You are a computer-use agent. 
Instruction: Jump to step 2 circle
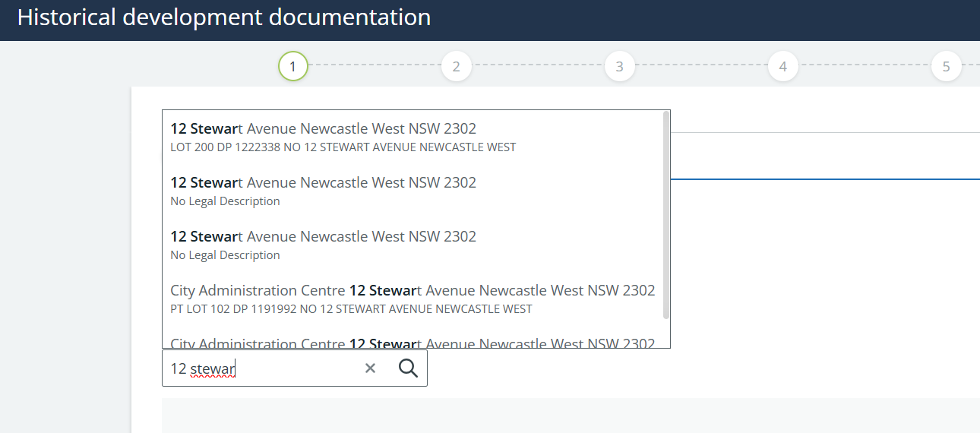tap(456, 66)
